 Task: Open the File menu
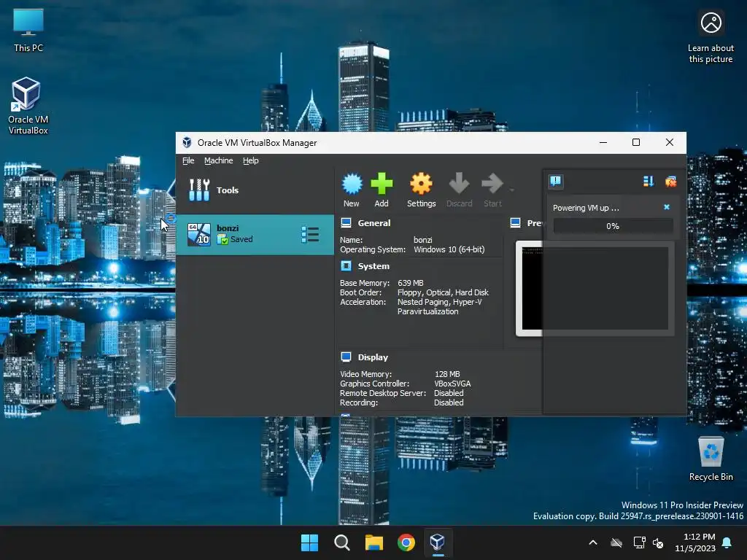[x=188, y=160]
